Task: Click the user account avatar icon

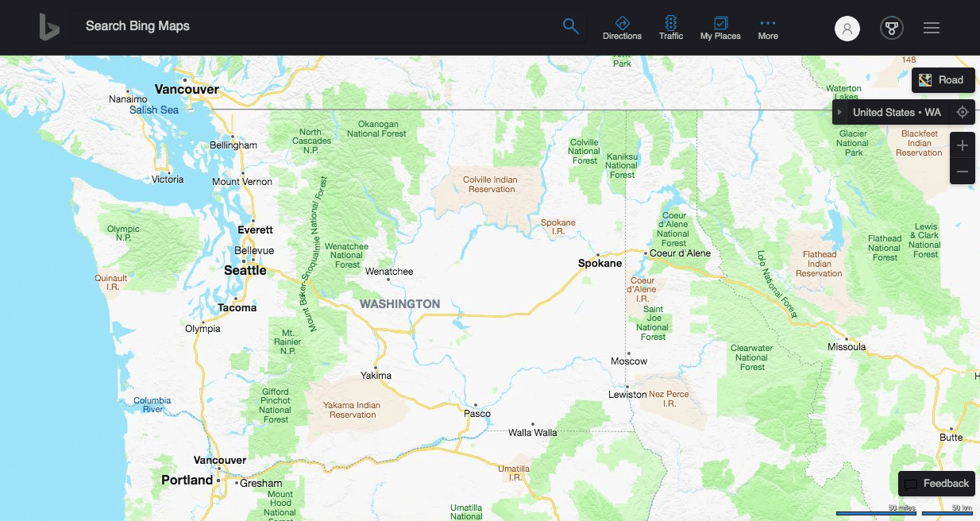Action: (x=847, y=29)
